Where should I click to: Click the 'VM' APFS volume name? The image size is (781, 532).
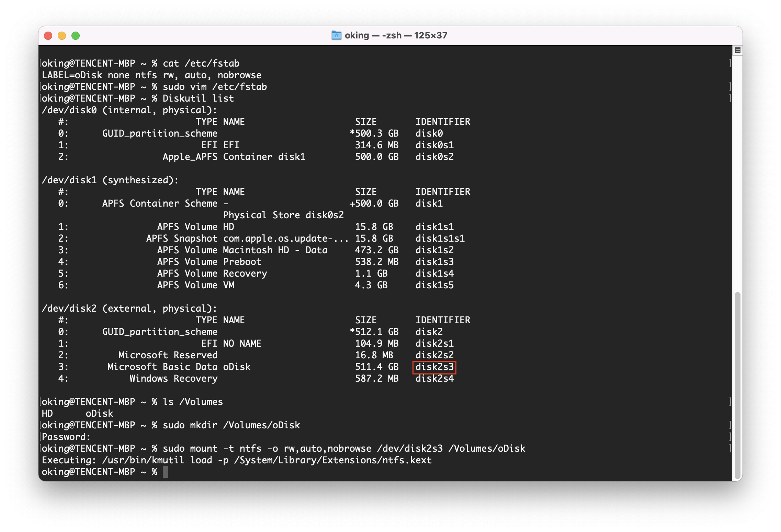pos(229,285)
